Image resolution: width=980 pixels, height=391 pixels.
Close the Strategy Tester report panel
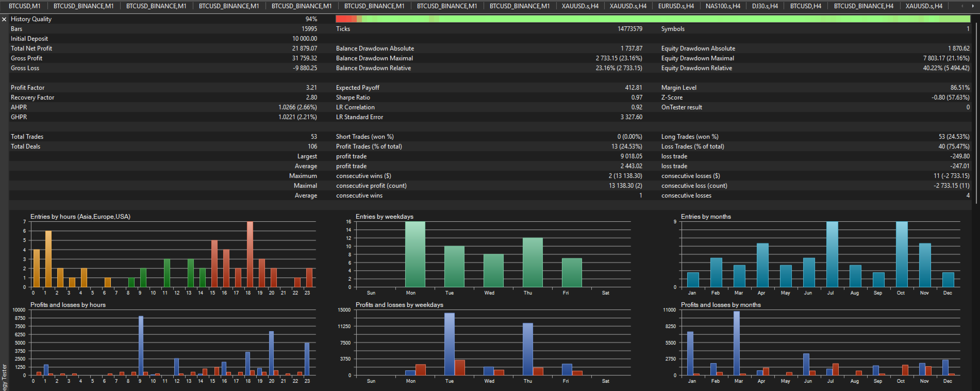coord(4,19)
